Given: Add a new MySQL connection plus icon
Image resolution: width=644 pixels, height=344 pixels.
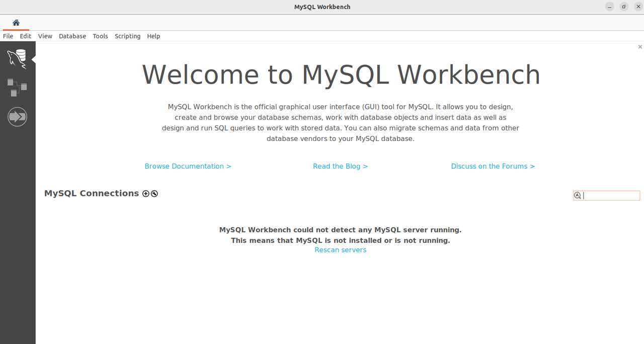Looking at the screenshot, I should click(146, 193).
